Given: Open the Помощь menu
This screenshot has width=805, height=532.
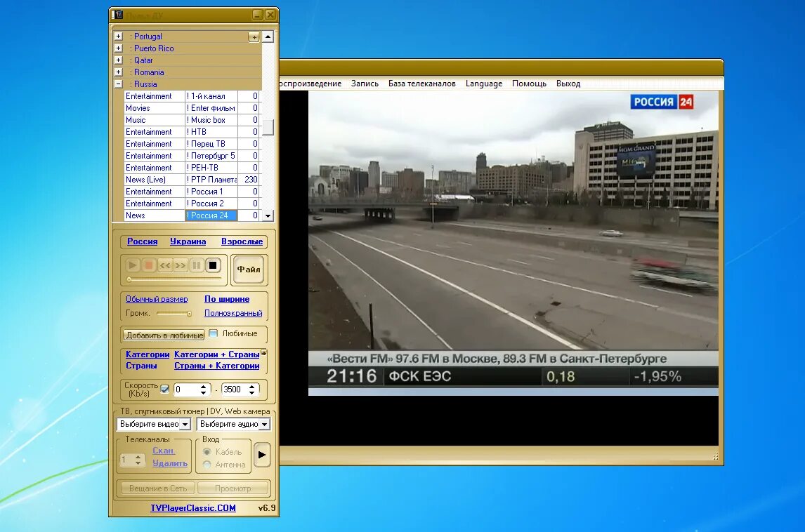Looking at the screenshot, I should (529, 84).
